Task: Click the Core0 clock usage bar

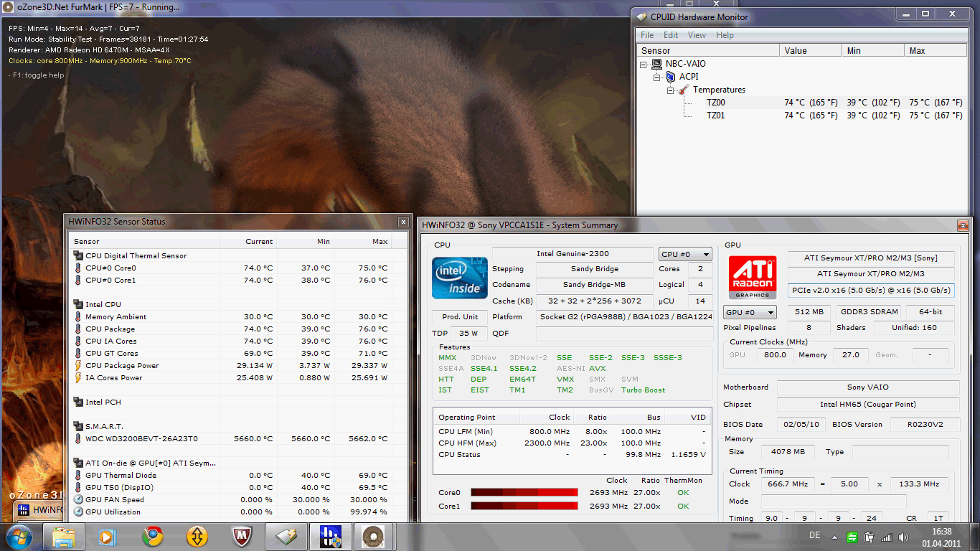Action: tap(524, 492)
